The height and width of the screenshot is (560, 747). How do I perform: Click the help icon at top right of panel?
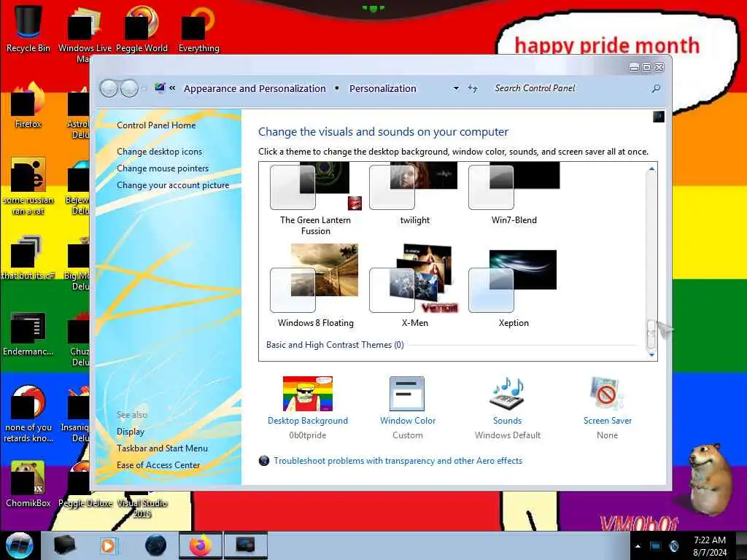tap(659, 117)
